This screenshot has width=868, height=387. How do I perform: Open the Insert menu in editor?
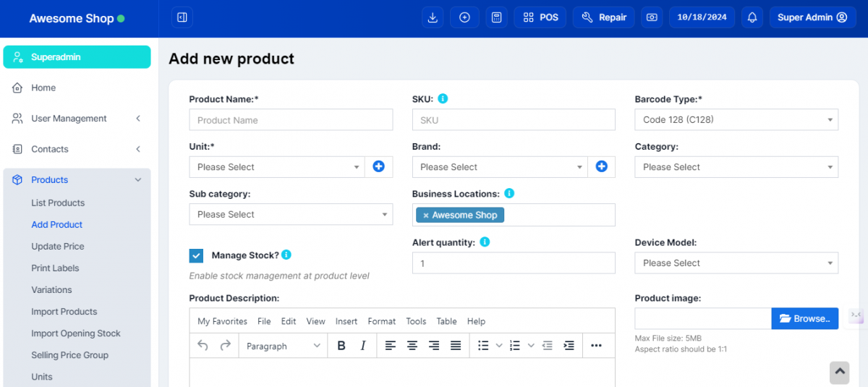tap(346, 321)
